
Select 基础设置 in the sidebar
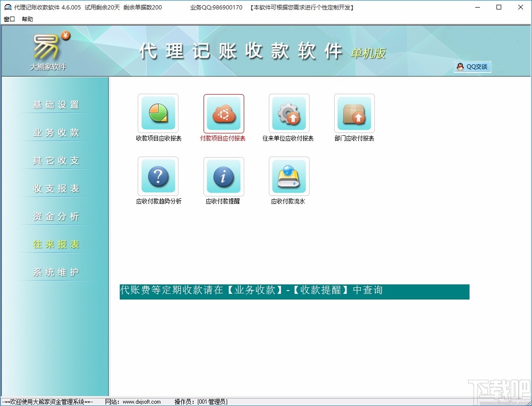point(56,105)
